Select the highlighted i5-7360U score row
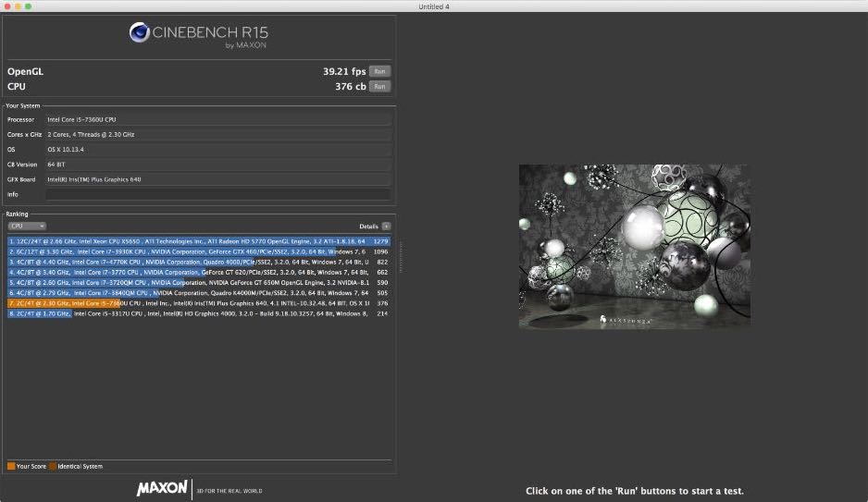The width and height of the screenshot is (868, 502). coord(198,303)
